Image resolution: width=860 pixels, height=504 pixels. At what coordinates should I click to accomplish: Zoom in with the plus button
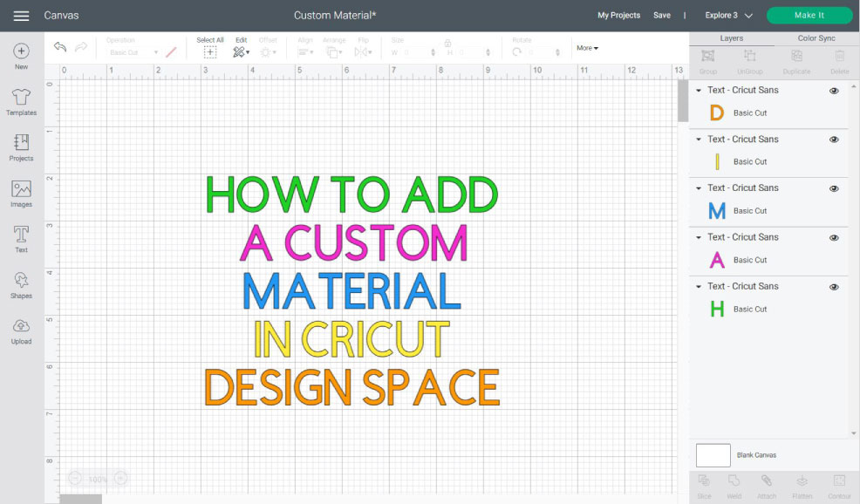(120, 479)
